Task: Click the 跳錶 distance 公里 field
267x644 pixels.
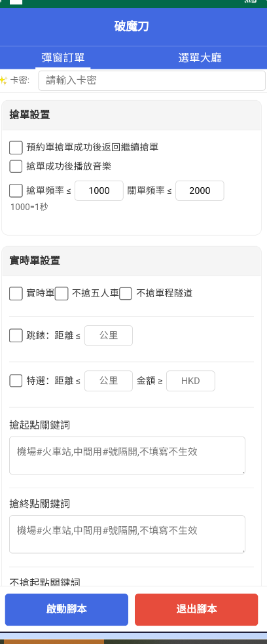Action: coord(109,336)
